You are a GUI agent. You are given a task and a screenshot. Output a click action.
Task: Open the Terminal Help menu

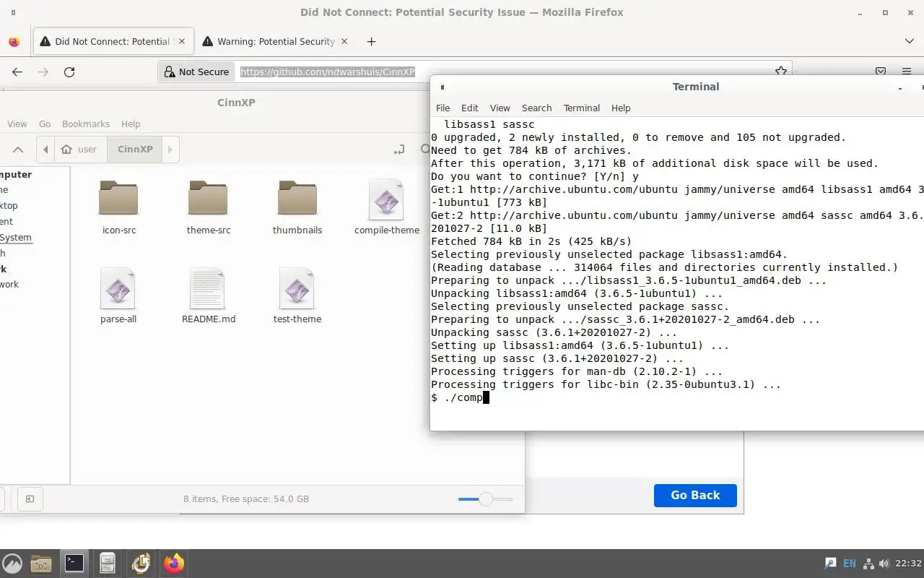621,108
